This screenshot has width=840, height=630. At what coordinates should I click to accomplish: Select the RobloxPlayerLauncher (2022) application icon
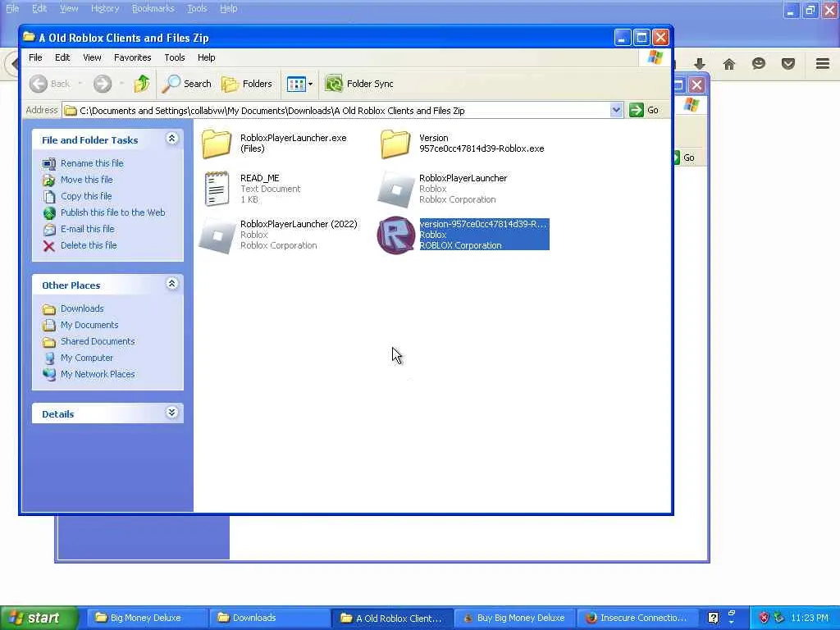[x=217, y=235]
